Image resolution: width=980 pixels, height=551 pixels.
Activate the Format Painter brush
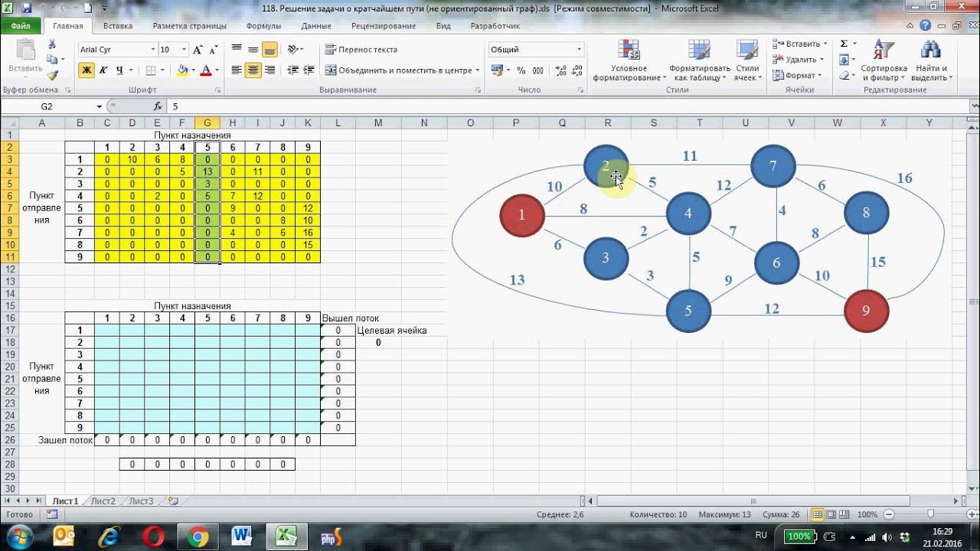[52, 75]
